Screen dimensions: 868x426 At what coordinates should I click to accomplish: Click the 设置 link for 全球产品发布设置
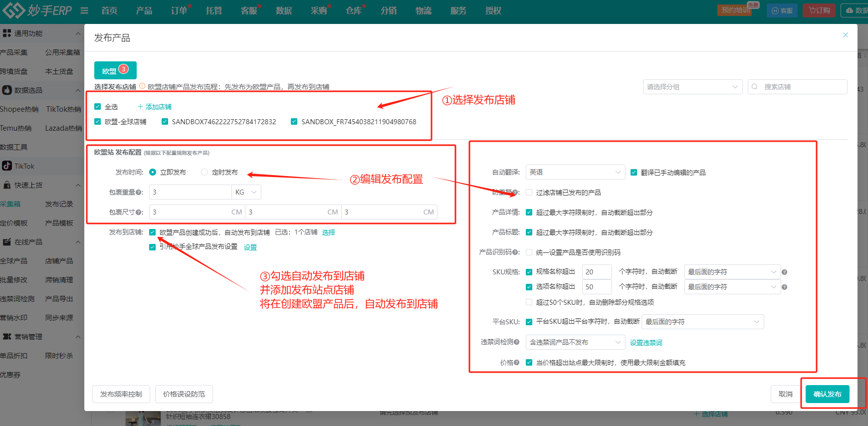[250, 247]
